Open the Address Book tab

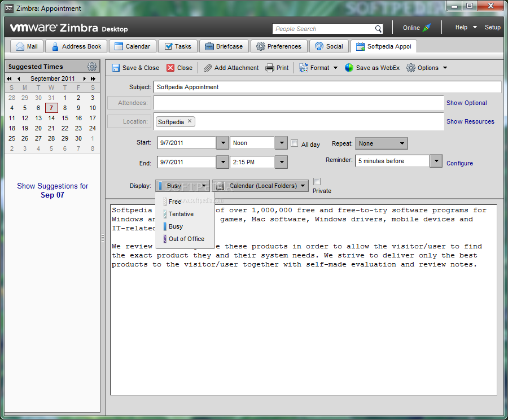point(76,46)
